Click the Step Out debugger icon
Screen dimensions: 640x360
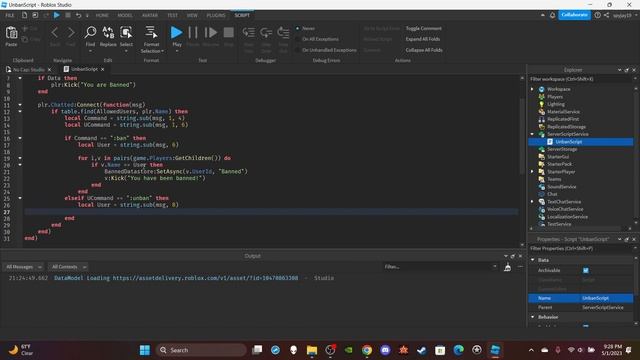pos(283,32)
